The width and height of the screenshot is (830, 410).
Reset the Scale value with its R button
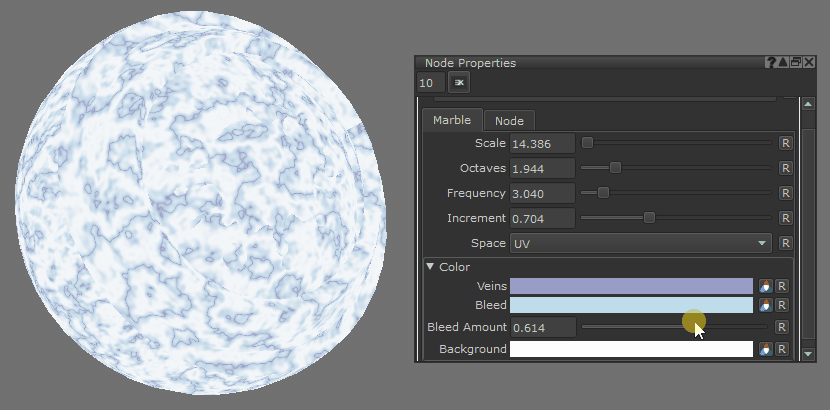785,143
